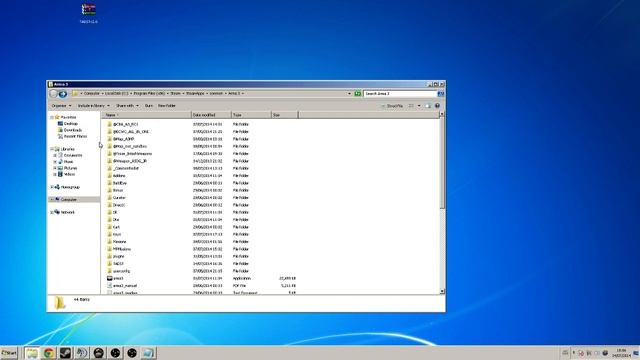Expand the Network node

tap(52, 212)
